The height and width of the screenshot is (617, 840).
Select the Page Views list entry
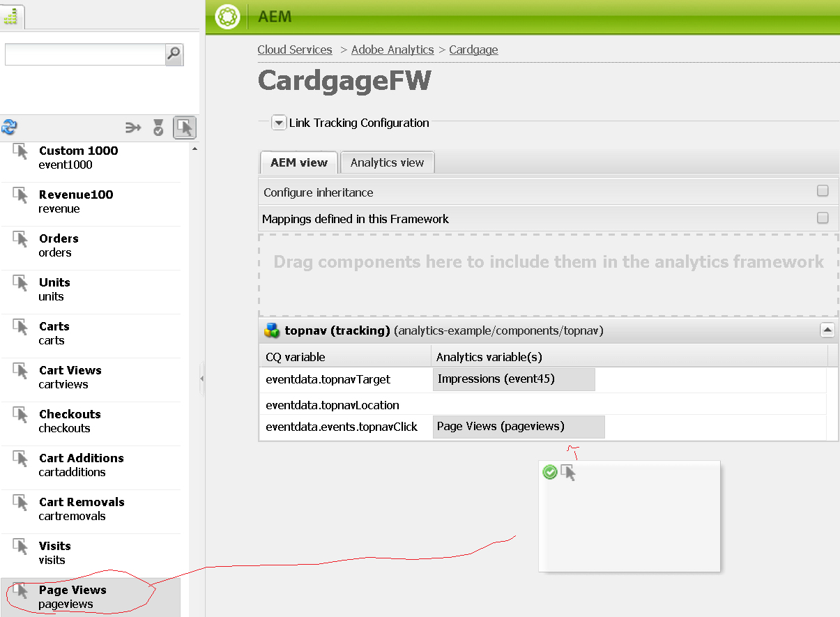(x=91, y=597)
